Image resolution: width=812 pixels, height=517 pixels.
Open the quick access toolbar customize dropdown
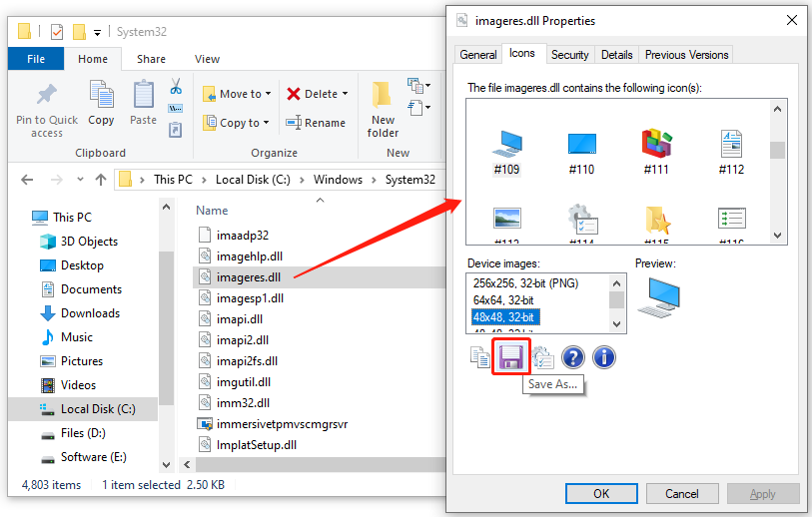coord(97,33)
